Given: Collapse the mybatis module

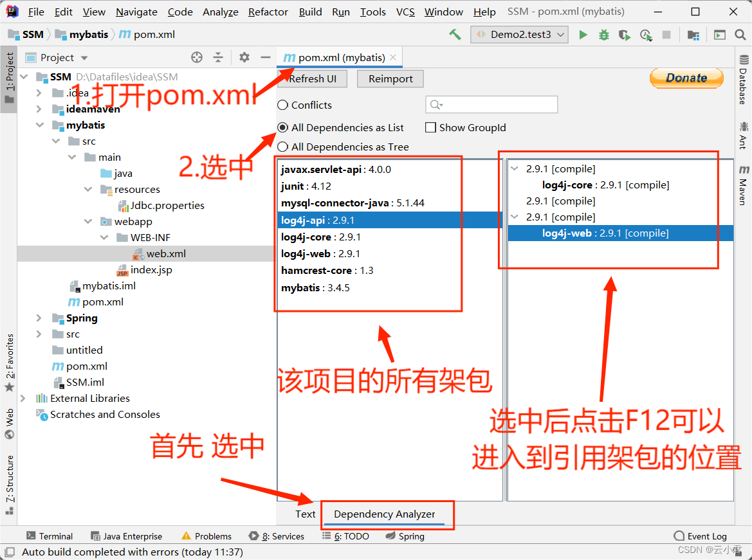Looking at the screenshot, I should [x=39, y=125].
